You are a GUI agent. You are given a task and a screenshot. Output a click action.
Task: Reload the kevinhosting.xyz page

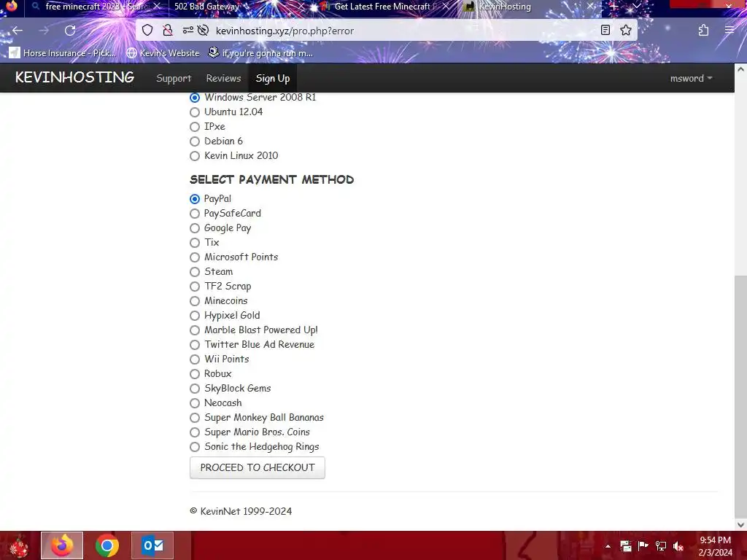click(70, 31)
